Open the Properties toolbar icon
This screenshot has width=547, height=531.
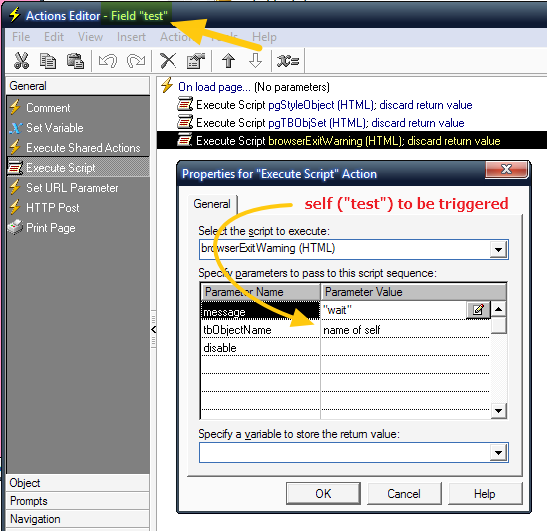click(195, 61)
